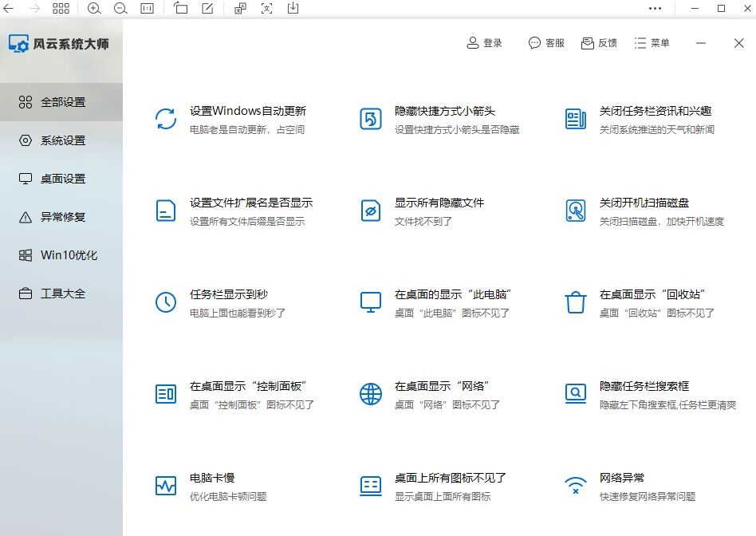Open the 反馈 feedback link

coord(599,43)
